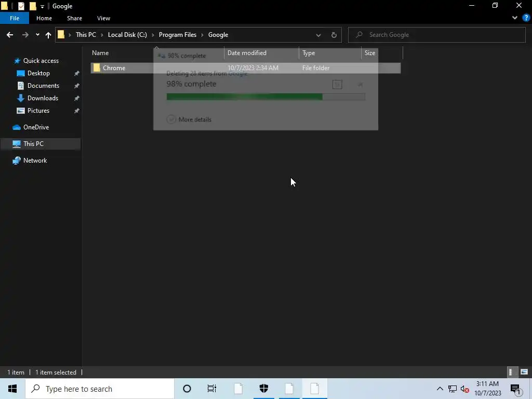Open the Quick Access Toolbar customize dropdown

pos(42,6)
